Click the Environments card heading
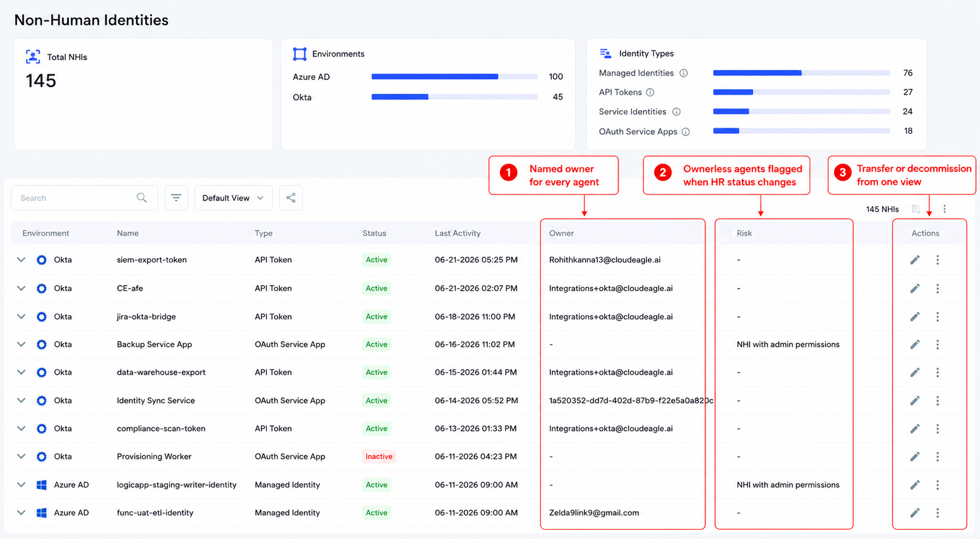Viewport: 980px width, 539px height. pos(338,54)
